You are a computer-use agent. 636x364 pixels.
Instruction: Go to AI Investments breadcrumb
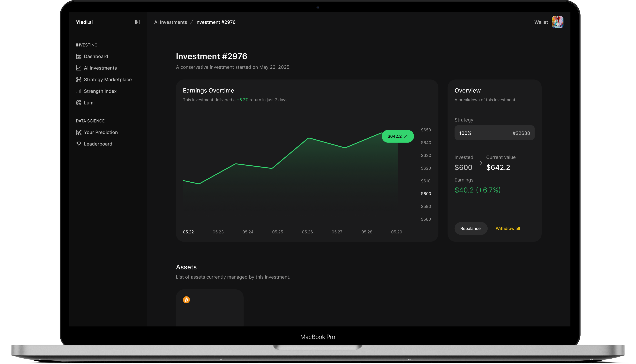click(x=170, y=22)
